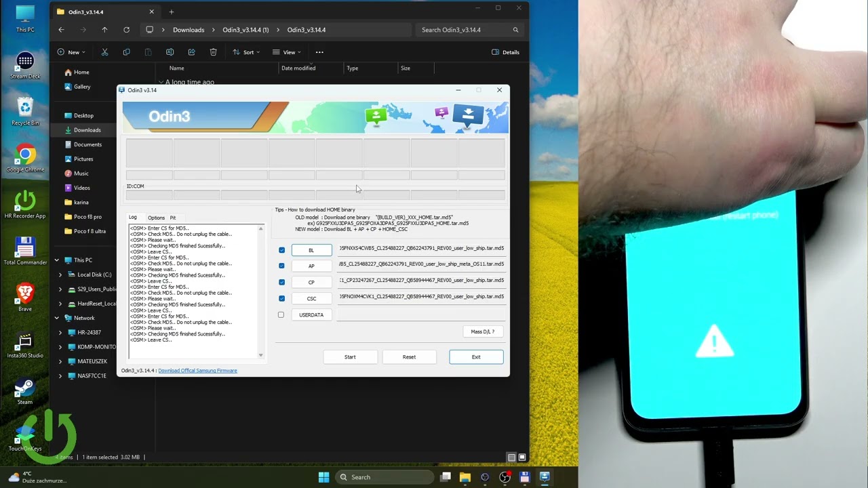This screenshot has width=868, height=488.
Task: Select Downloads in the address breadcrumb
Action: click(x=189, y=30)
